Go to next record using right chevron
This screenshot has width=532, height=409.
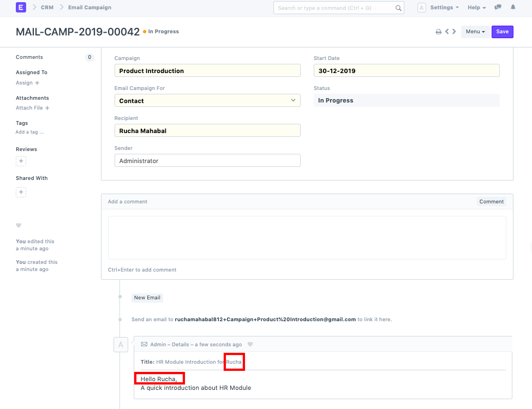coord(453,32)
